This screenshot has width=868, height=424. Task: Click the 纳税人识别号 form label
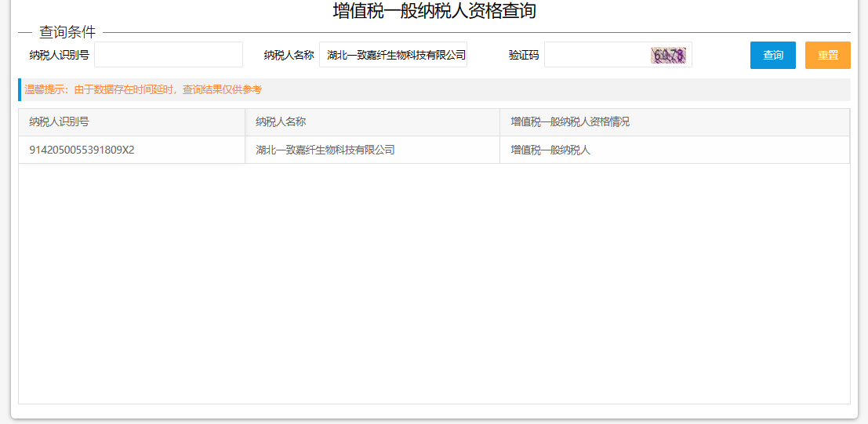point(59,55)
